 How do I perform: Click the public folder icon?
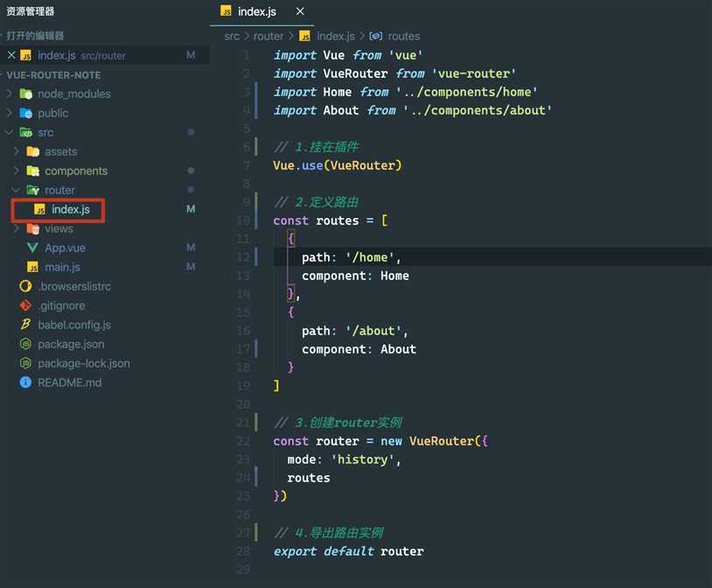(x=26, y=113)
